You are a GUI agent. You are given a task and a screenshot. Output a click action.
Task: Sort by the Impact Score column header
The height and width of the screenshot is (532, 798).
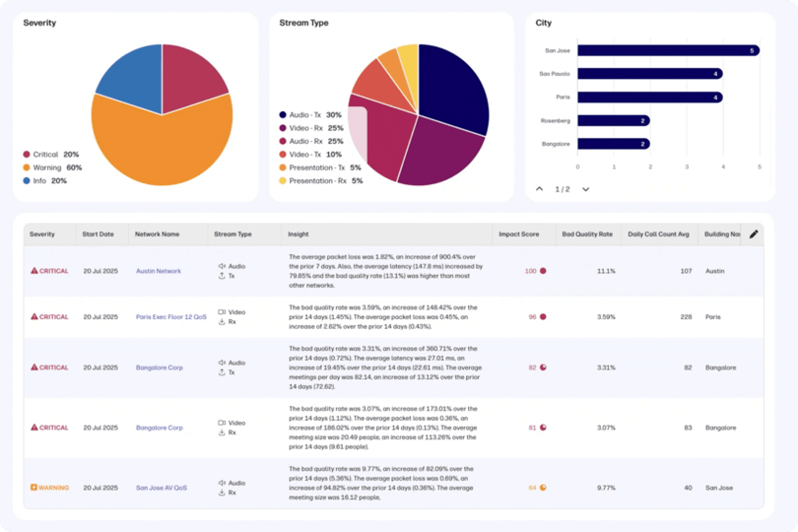(x=519, y=234)
